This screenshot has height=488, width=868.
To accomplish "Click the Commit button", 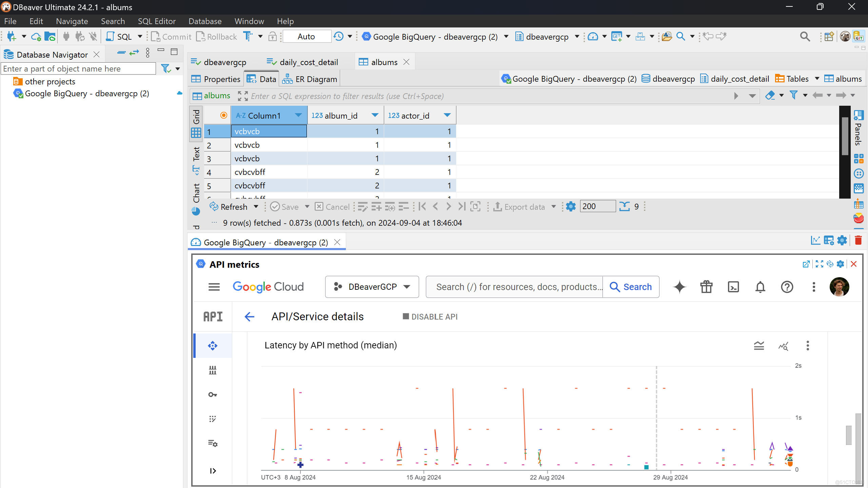I will 171,37.
